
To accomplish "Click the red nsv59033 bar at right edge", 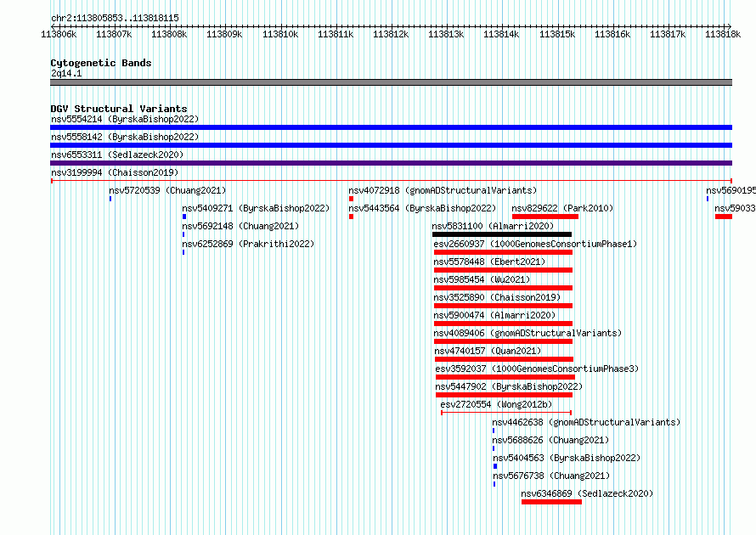I will [724, 217].
